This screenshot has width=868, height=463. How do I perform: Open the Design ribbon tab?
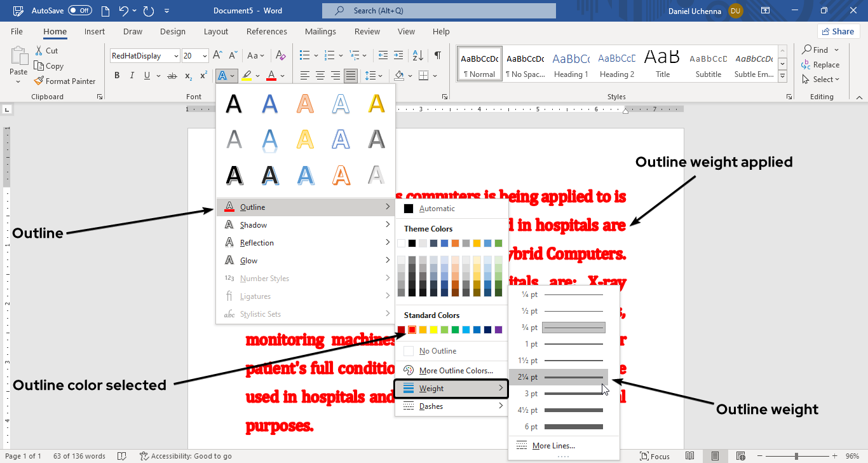tap(173, 32)
